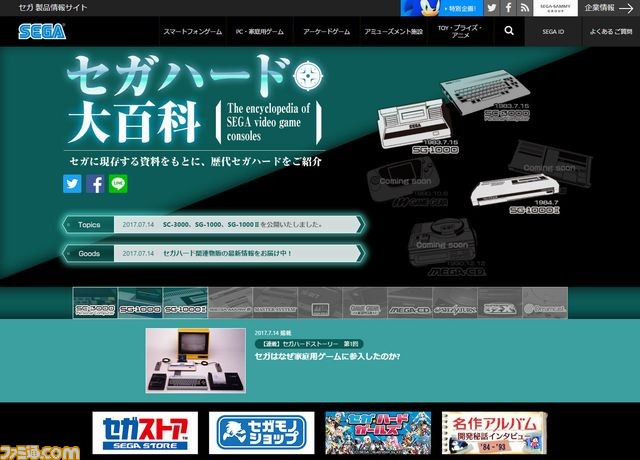The image size is (640, 460).
Task: Read セガはなぜ家庭用ゲームに参入したのか? article
Action: click(327, 357)
